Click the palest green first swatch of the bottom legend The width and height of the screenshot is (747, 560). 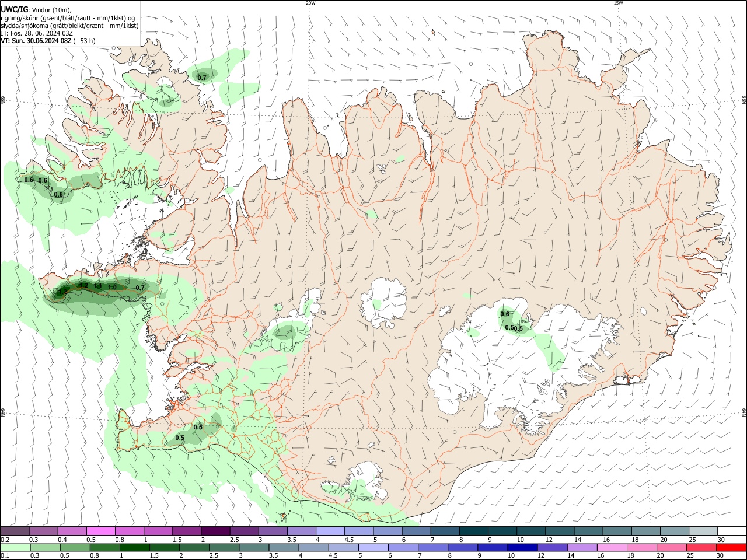[15, 547]
